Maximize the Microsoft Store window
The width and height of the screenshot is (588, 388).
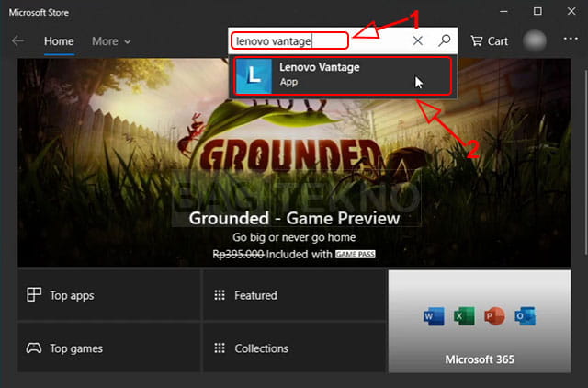pyautogui.click(x=537, y=11)
